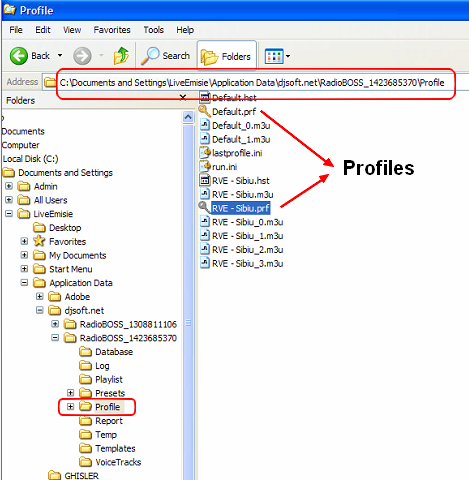Viewport: 469px width, 480px height.
Task: Click the green Back arrow icon
Action: pyautogui.click(x=19, y=56)
